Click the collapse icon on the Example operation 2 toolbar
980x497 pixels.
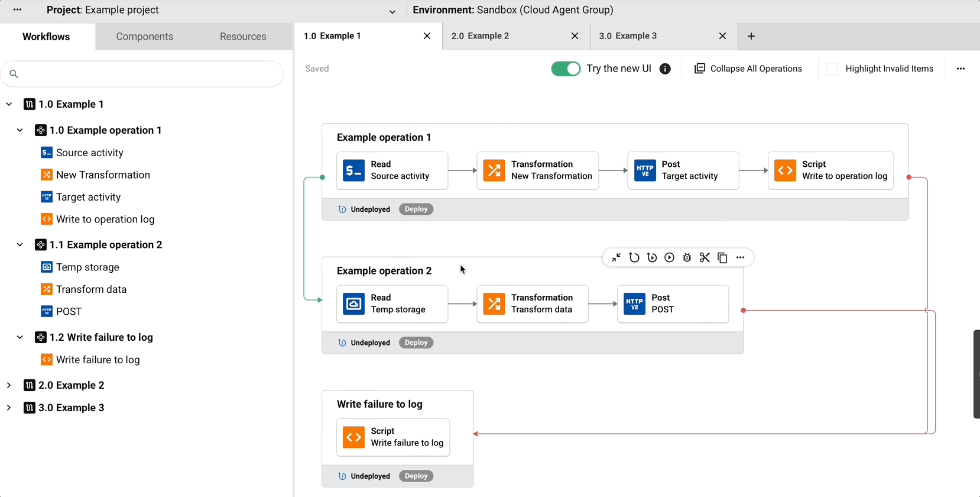point(616,257)
